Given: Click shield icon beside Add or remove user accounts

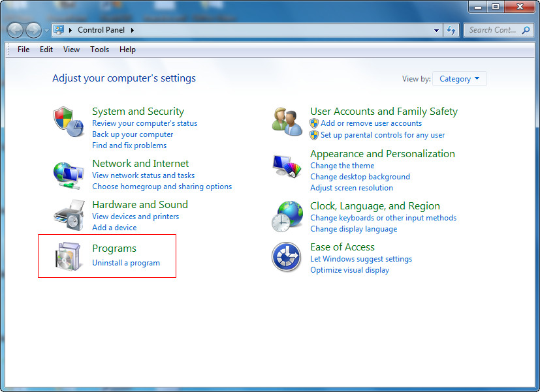Looking at the screenshot, I should (314, 123).
